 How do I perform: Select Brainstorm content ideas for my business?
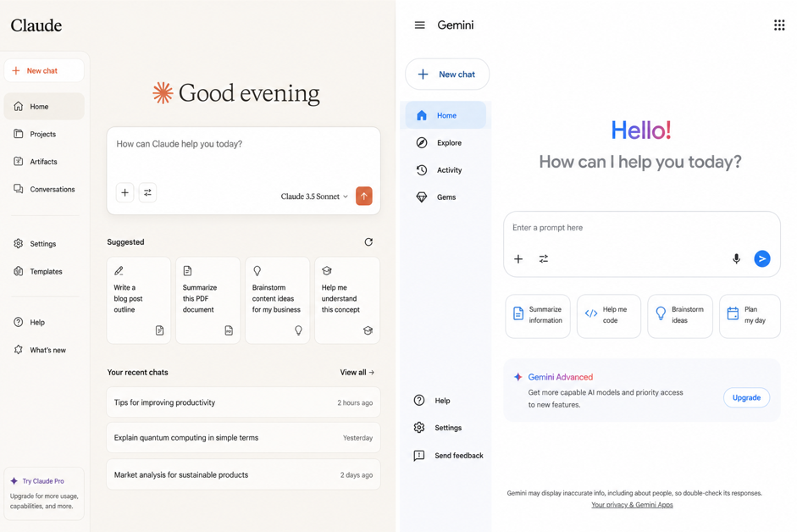(x=278, y=300)
